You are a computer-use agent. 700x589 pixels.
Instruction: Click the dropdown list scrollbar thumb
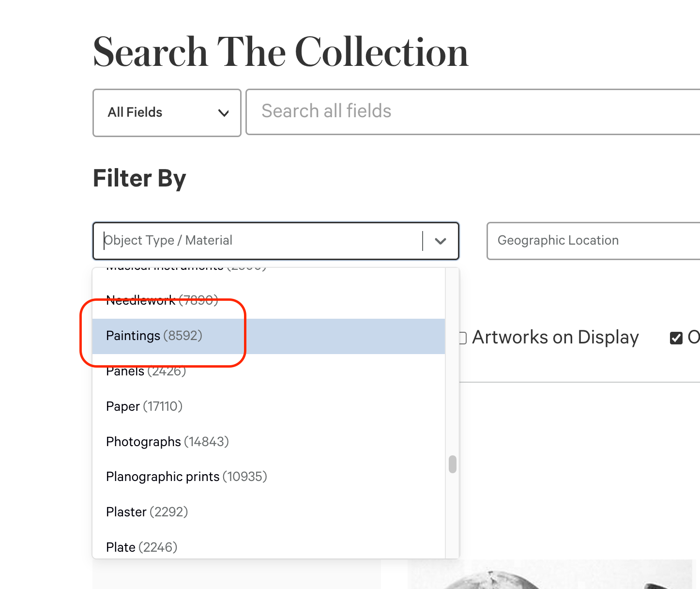(x=453, y=464)
